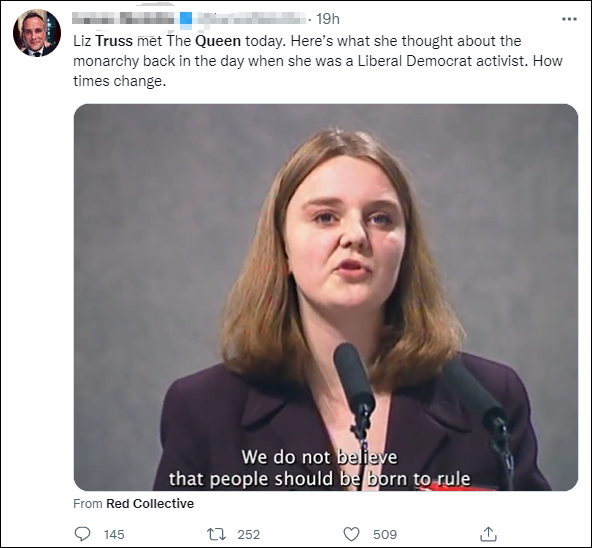Screen dimensions: 592x548
Task: Play the embedded video of the speaker
Action: pos(325,297)
